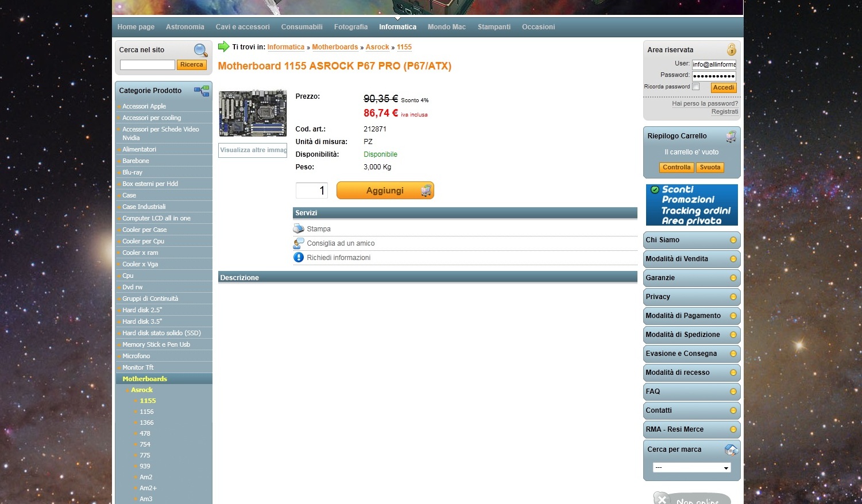862x504 pixels.
Task: Click the Consiglia ad un amico icon
Action: pyautogui.click(x=299, y=243)
